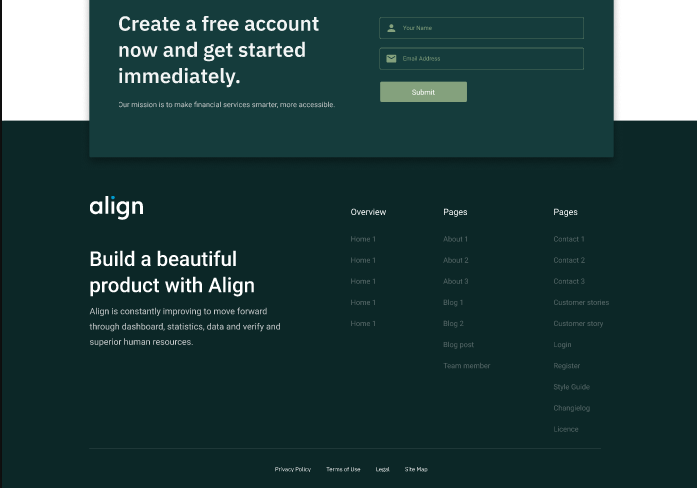Screen dimensions: 697x488
Task: Click the Submit button
Action: tap(423, 92)
